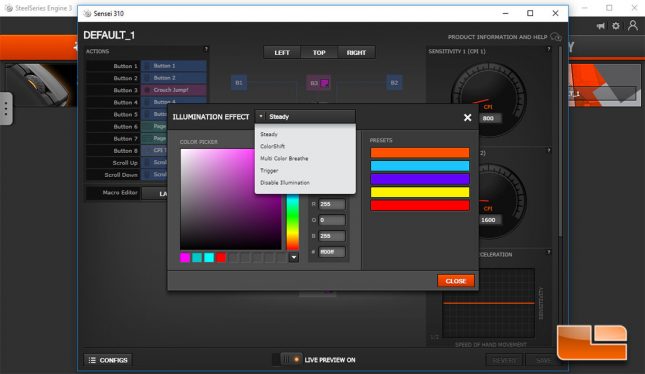Click the Crouch Jump! action for Button 3
This screenshot has height=374, width=645.
coord(174,90)
